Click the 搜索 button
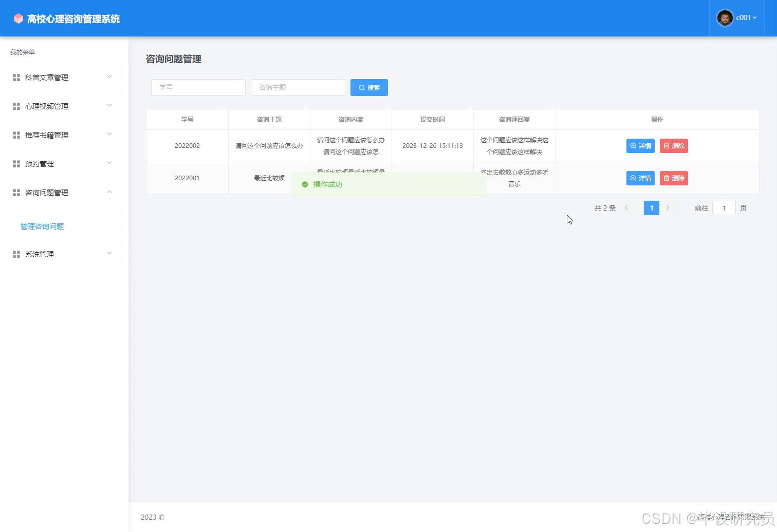The image size is (777, 532). coord(369,87)
